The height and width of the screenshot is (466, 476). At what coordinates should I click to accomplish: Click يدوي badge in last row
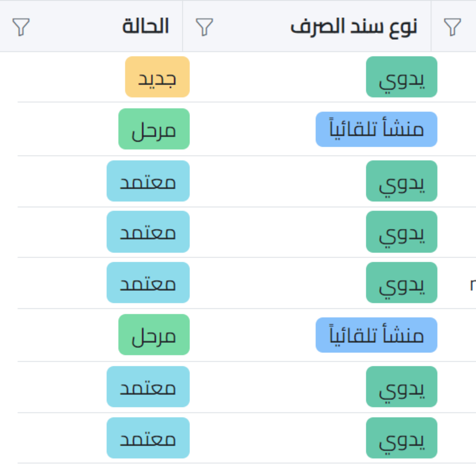click(401, 438)
